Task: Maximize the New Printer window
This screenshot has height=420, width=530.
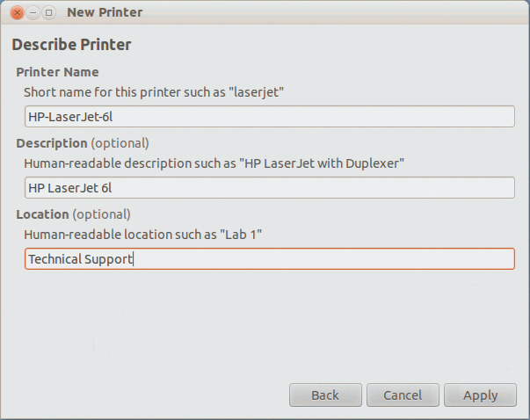Action: [x=48, y=12]
